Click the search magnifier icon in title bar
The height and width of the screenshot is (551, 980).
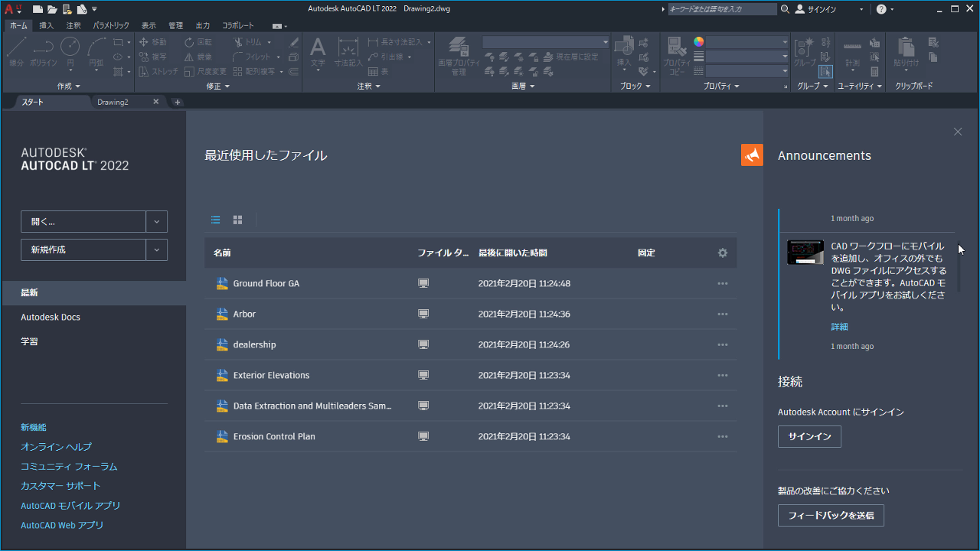coord(785,9)
